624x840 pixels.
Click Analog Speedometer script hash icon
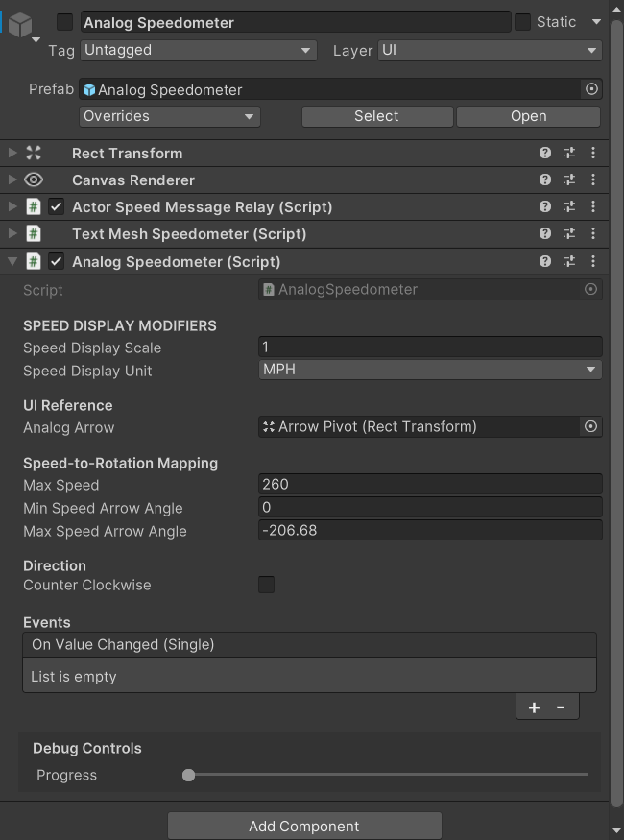click(34, 261)
